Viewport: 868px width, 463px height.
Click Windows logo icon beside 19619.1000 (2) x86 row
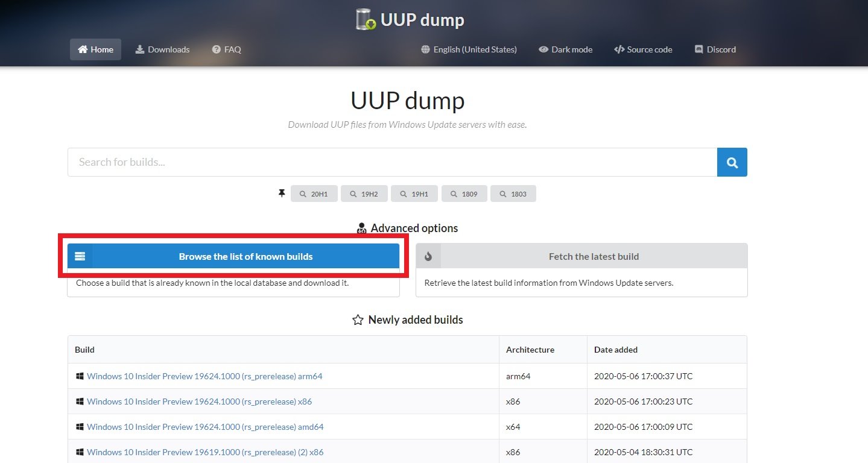click(x=80, y=452)
